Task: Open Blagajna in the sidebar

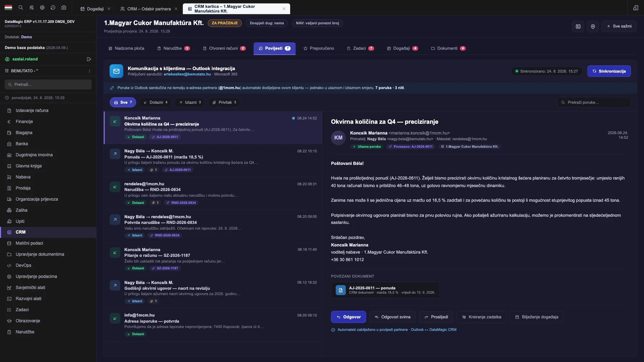Action: tap(48, 133)
